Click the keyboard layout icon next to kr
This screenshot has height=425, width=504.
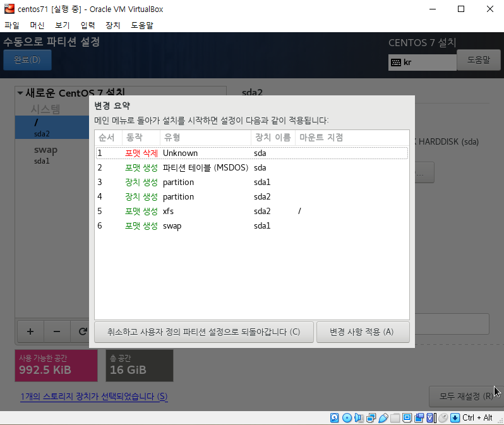coord(395,63)
